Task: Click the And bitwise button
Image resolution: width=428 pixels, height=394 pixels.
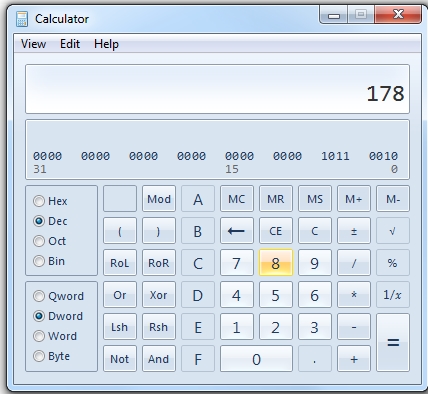Action: 159,359
